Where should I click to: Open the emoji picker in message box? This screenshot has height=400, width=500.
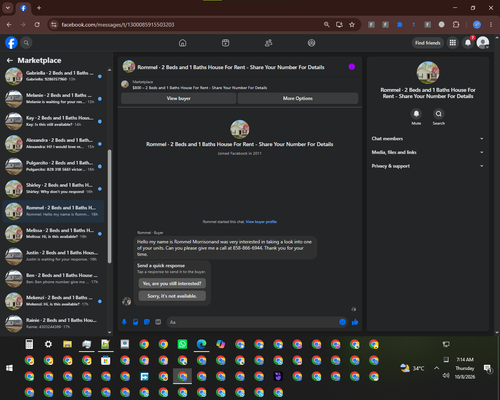(342, 322)
